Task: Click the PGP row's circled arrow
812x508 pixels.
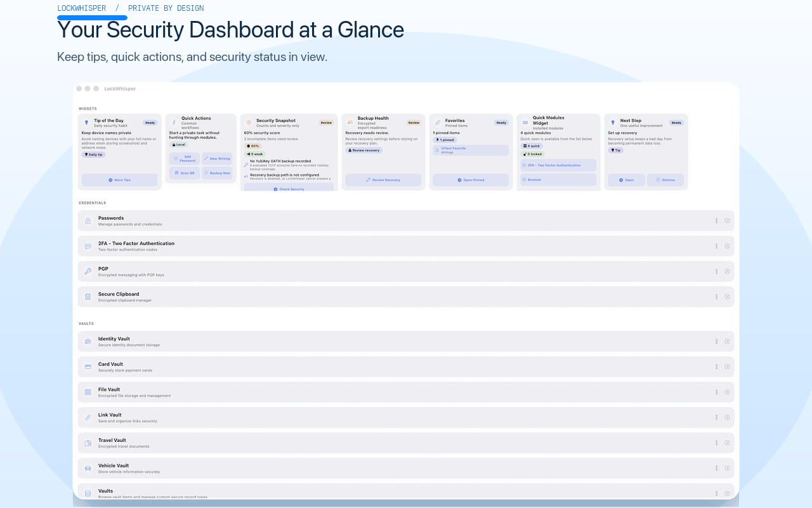Action: [727, 271]
